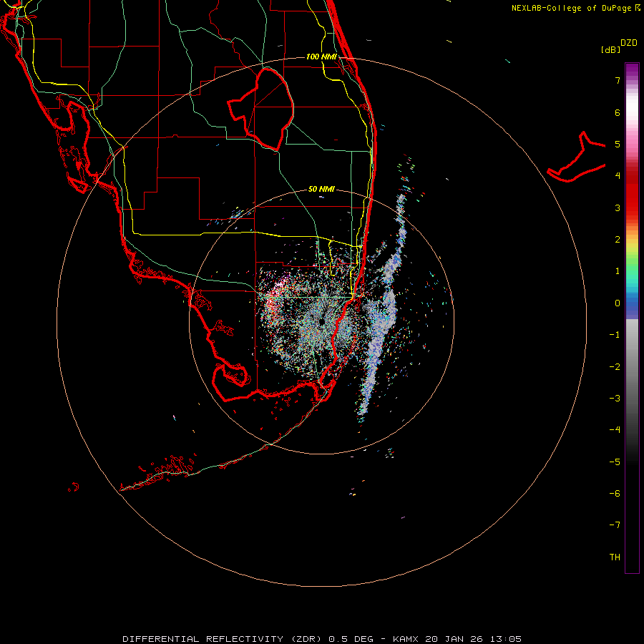
Task: Click the [dB] units label
Action: pos(610,49)
